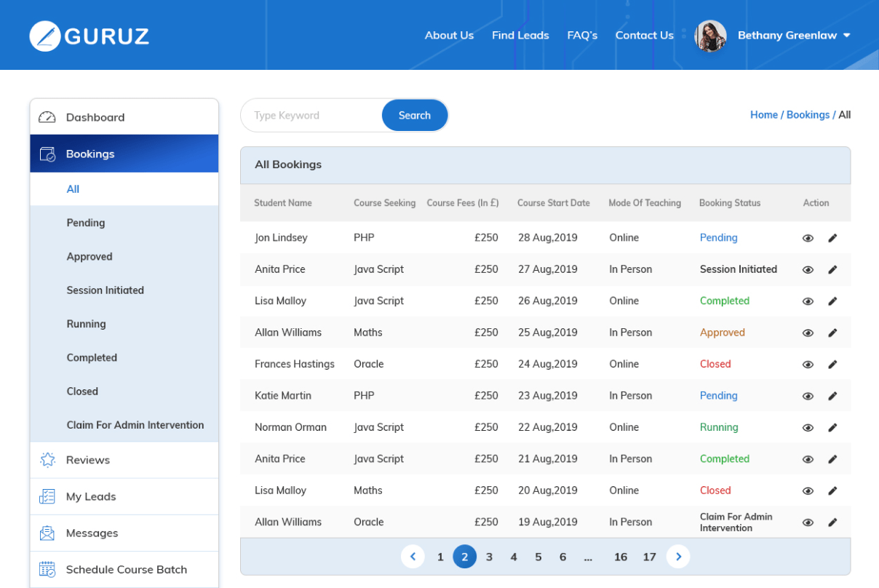This screenshot has height=588, width=879.
Task: Go to next page with right chevron
Action: coord(678,557)
